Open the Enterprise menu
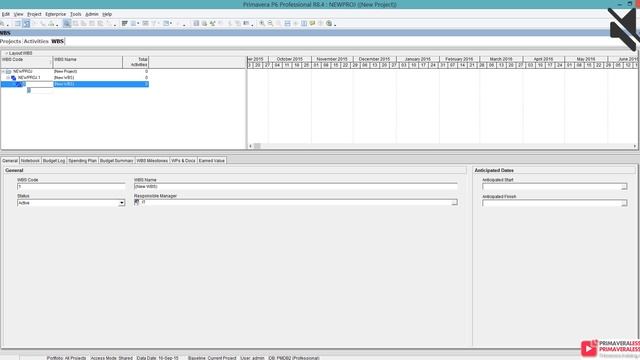Viewport: 640px width, 360px height. (x=56, y=14)
